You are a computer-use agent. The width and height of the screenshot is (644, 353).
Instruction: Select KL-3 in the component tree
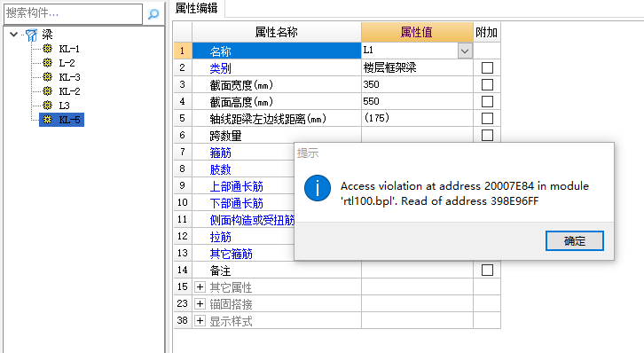tap(69, 77)
